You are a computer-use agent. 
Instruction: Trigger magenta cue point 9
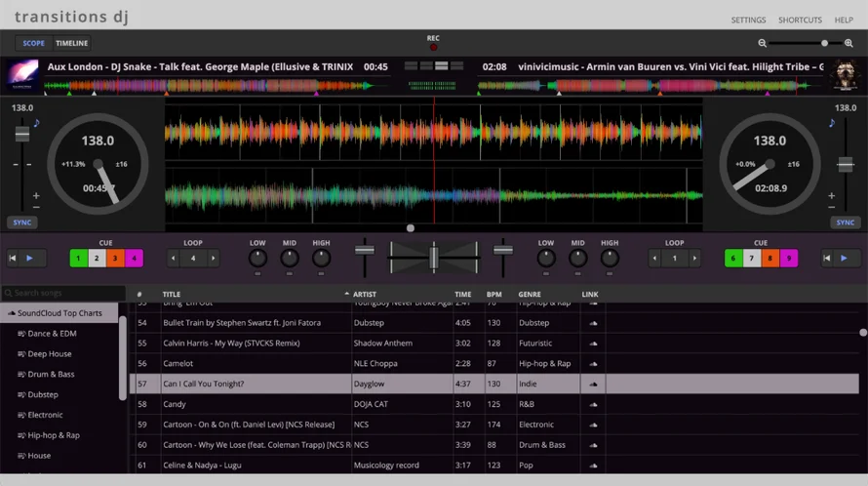click(789, 258)
